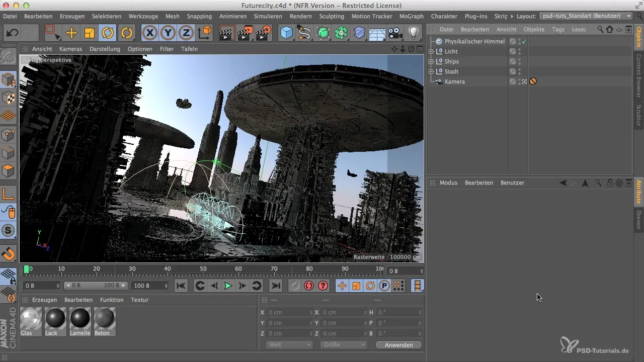Toggle Y axis lock

(x=168, y=33)
